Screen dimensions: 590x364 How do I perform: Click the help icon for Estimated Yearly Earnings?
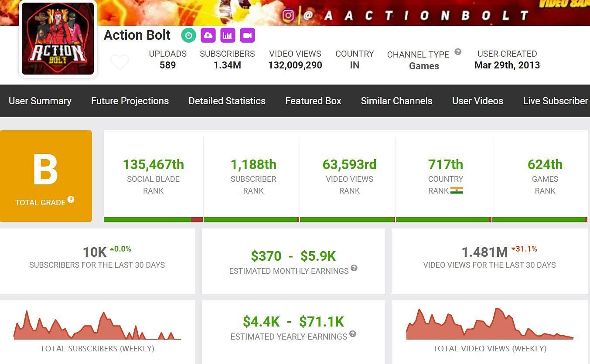click(x=353, y=334)
